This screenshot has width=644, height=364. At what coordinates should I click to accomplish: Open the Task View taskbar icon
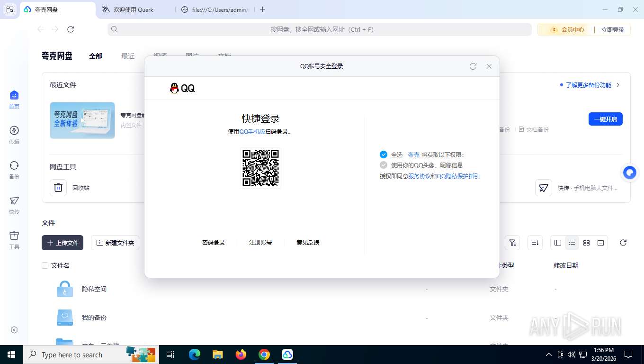click(x=171, y=355)
